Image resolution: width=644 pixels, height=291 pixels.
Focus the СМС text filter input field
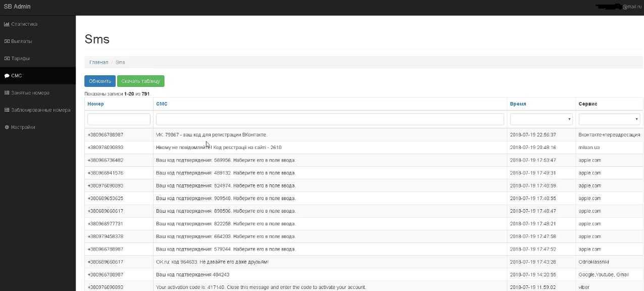click(x=330, y=119)
